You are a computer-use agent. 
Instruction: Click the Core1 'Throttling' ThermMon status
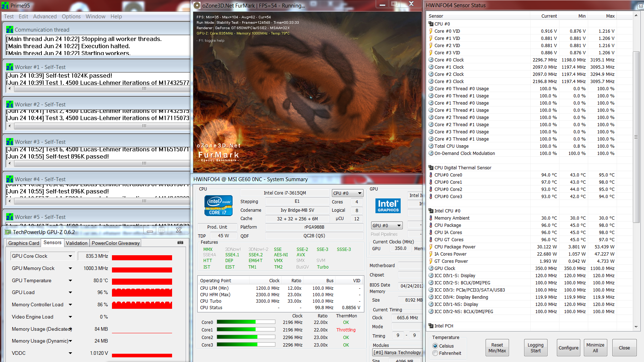(346, 330)
